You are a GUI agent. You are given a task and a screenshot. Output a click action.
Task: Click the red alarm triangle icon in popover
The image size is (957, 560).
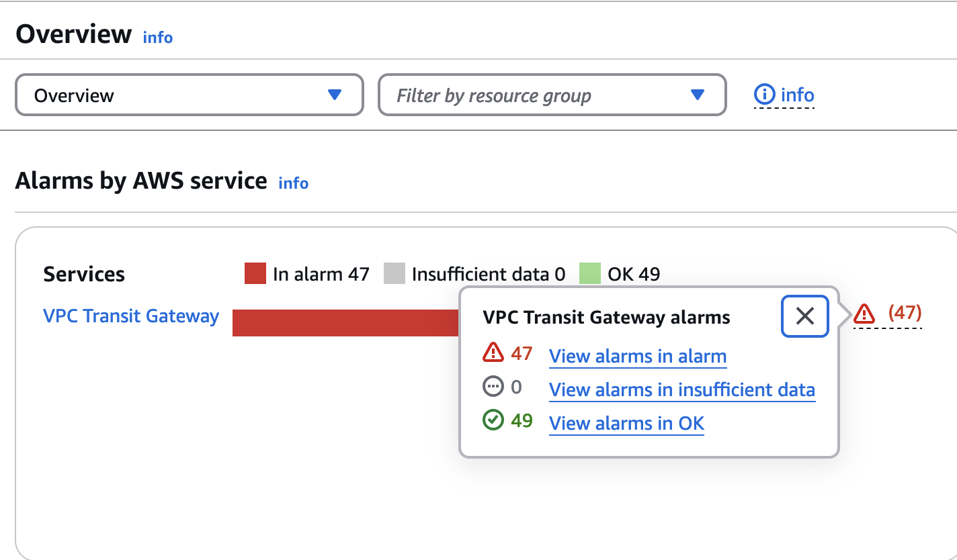tap(493, 353)
